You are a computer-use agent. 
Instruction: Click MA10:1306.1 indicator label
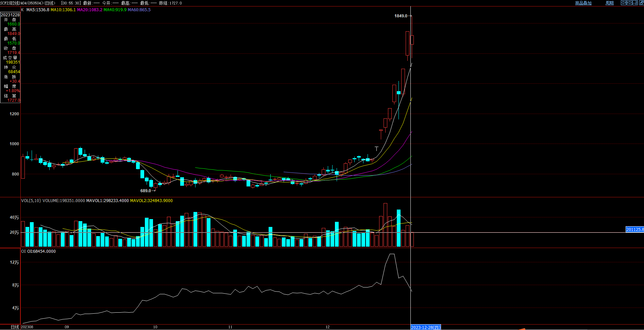tap(63, 10)
